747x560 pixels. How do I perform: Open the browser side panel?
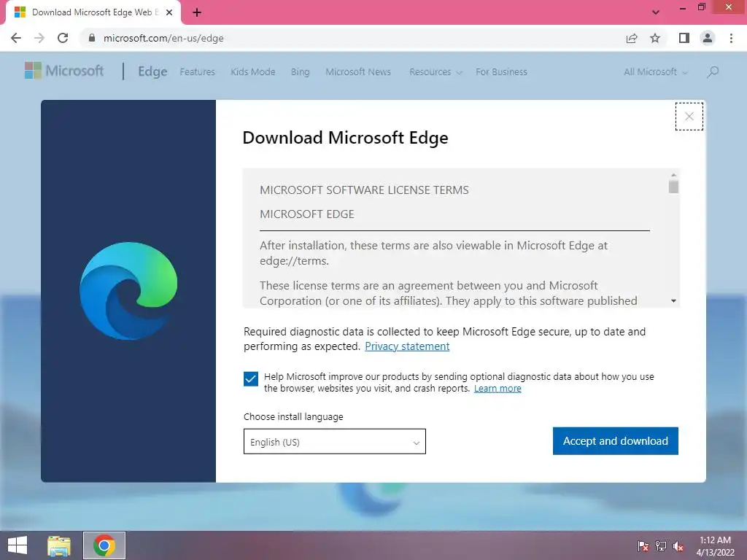[x=684, y=38]
